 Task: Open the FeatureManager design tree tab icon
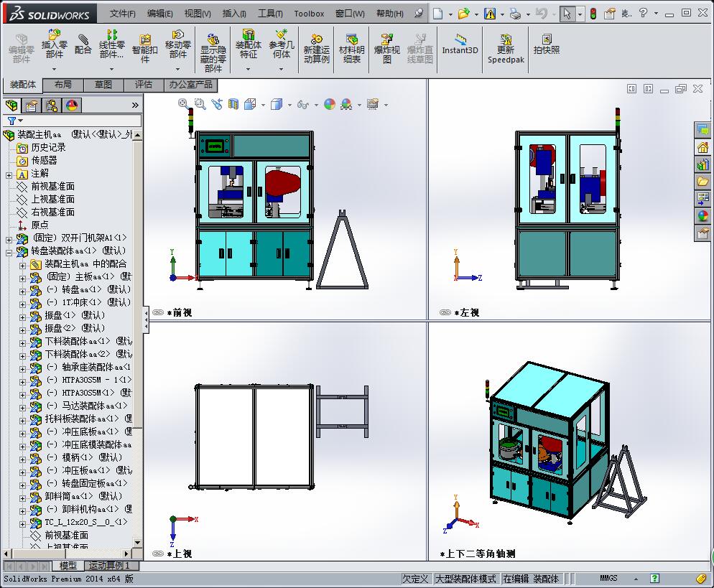point(11,106)
